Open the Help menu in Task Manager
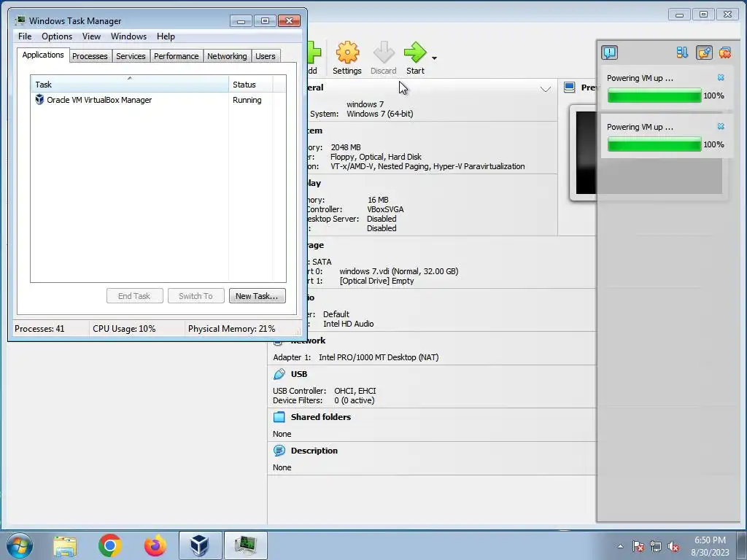The width and height of the screenshot is (747, 560). pos(166,36)
